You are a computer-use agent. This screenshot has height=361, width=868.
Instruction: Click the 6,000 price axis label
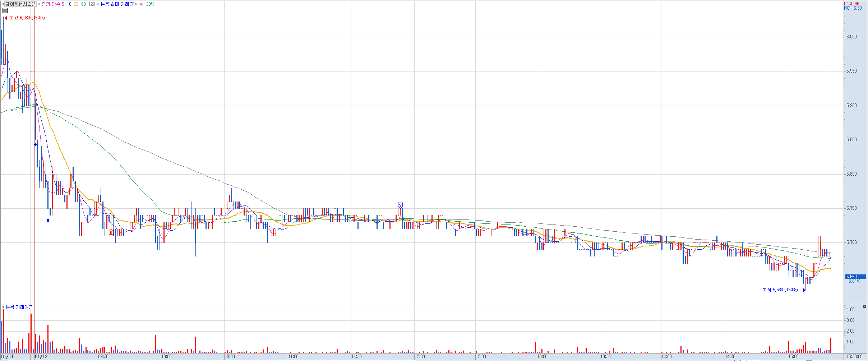pos(851,37)
